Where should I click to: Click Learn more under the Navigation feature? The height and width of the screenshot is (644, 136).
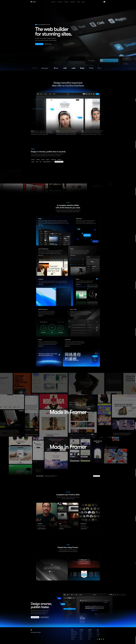41,284
